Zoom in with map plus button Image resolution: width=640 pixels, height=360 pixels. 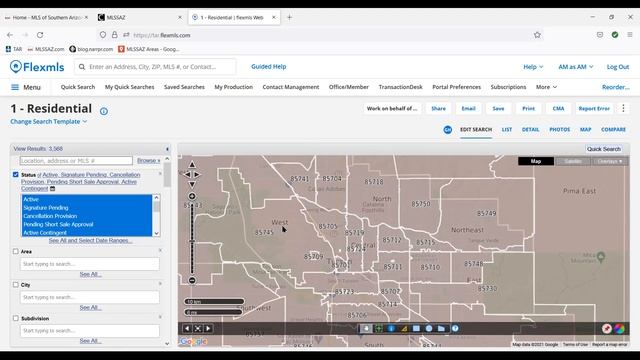pos(192,196)
